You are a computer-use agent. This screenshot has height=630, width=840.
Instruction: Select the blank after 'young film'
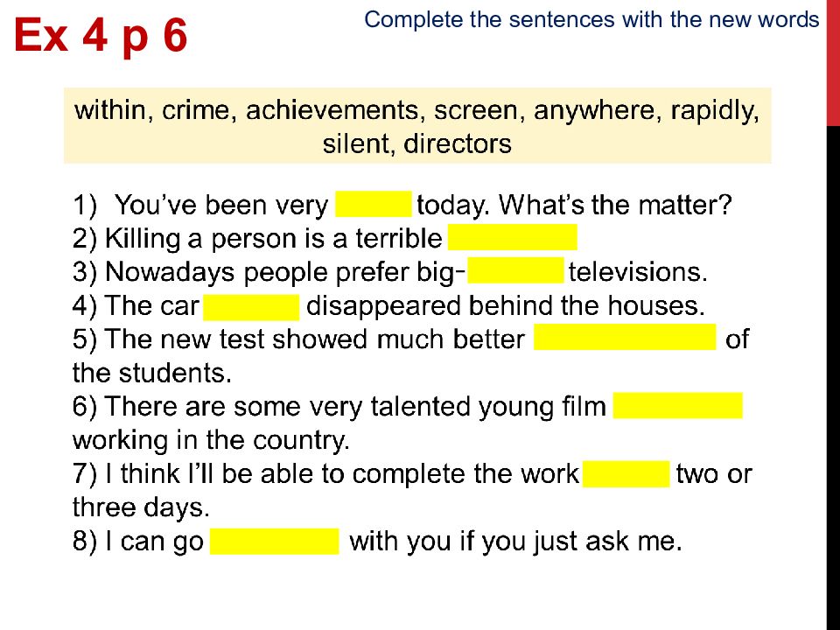pos(677,405)
